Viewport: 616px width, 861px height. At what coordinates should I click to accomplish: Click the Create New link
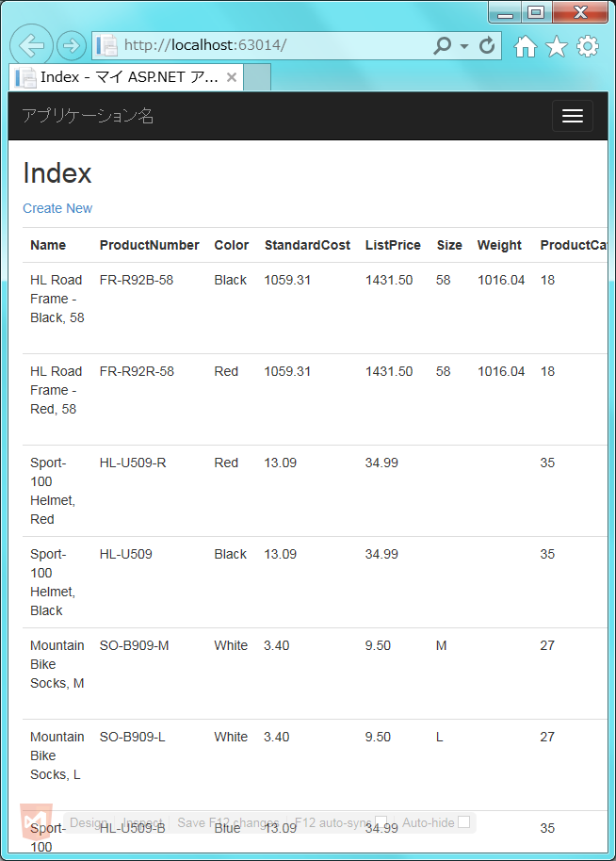[57, 208]
